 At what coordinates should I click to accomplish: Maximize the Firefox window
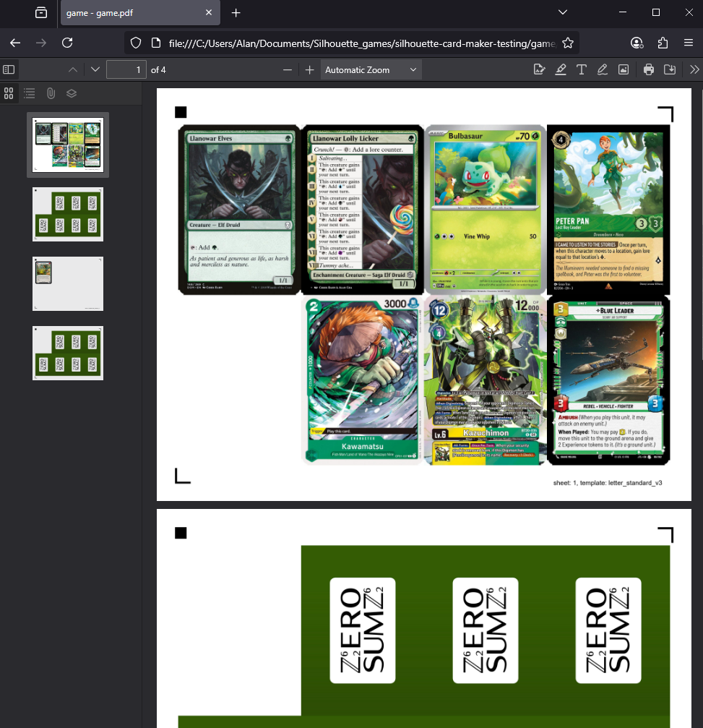point(655,12)
